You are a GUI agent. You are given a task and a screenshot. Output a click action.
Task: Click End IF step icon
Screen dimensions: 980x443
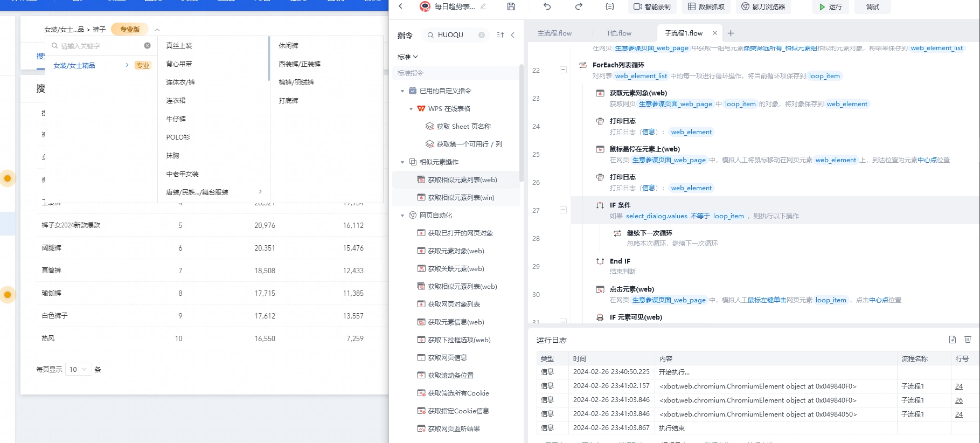coord(600,261)
